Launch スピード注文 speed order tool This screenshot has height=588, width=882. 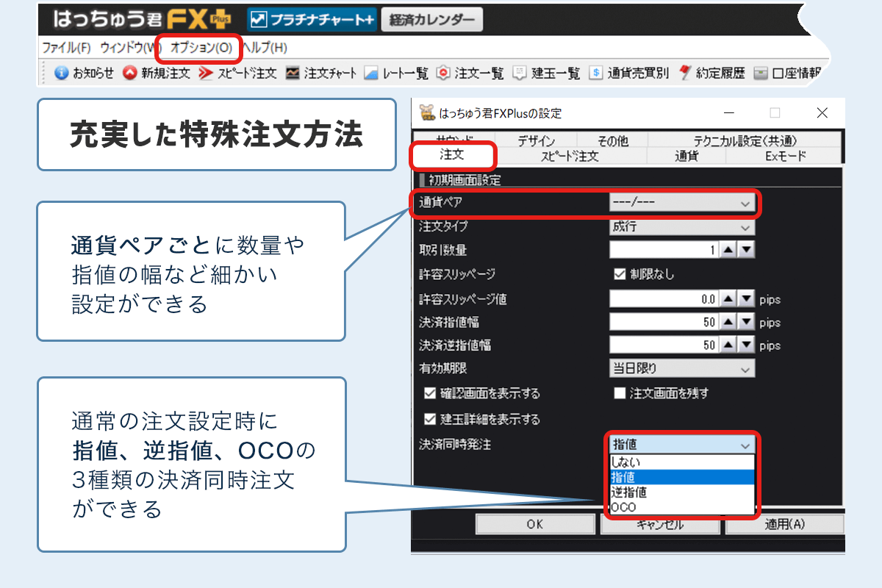click(x=237, y=73)
